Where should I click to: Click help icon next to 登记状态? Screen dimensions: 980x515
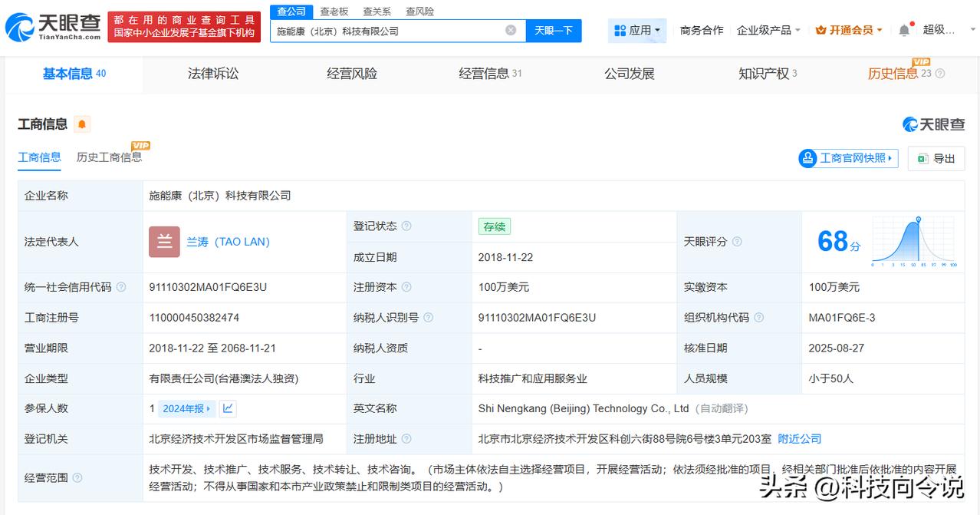pyautogui.click(x=406, y=226)
